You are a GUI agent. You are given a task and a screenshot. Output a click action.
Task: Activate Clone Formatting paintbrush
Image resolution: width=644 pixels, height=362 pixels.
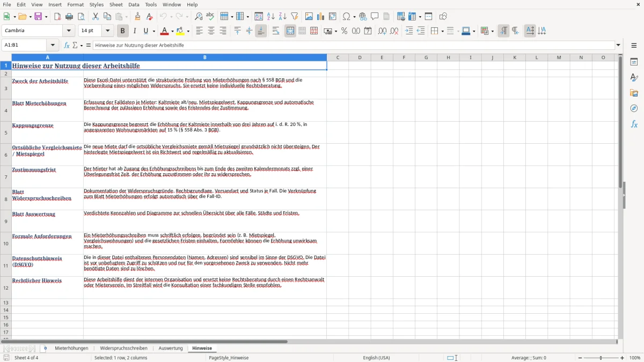click(137, 17)
